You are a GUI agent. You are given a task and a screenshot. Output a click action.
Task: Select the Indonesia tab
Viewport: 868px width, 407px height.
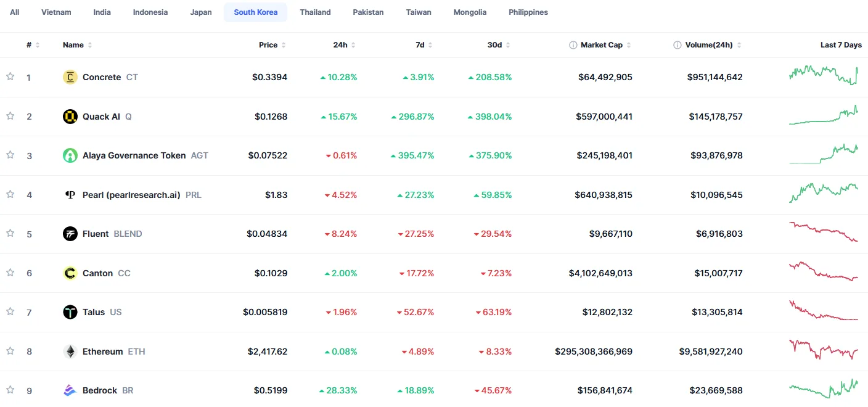click(x=150, y=12)
